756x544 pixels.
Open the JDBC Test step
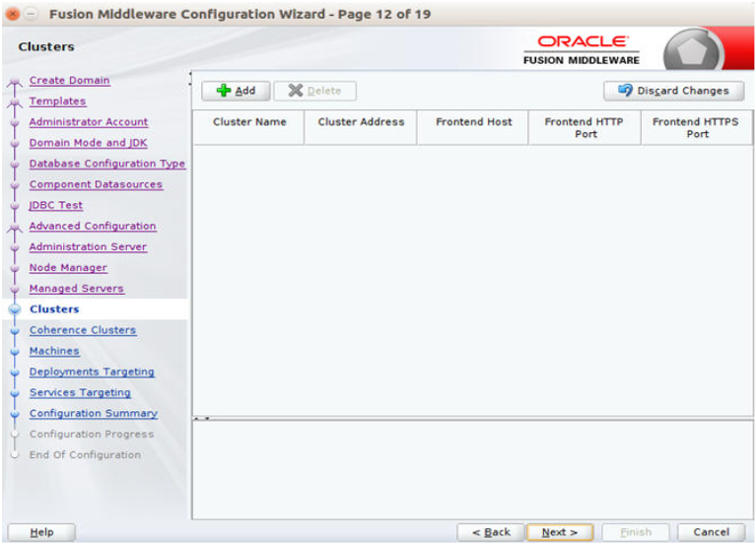click(x=55, y=204)
